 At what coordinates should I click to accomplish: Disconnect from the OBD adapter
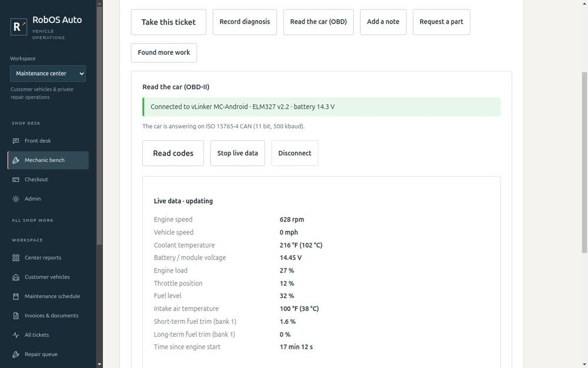coord(295,153)
